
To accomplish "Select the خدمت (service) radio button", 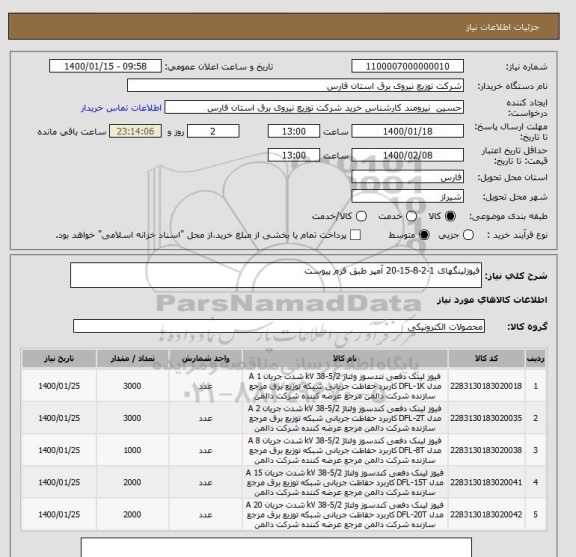I will [411, 216].
